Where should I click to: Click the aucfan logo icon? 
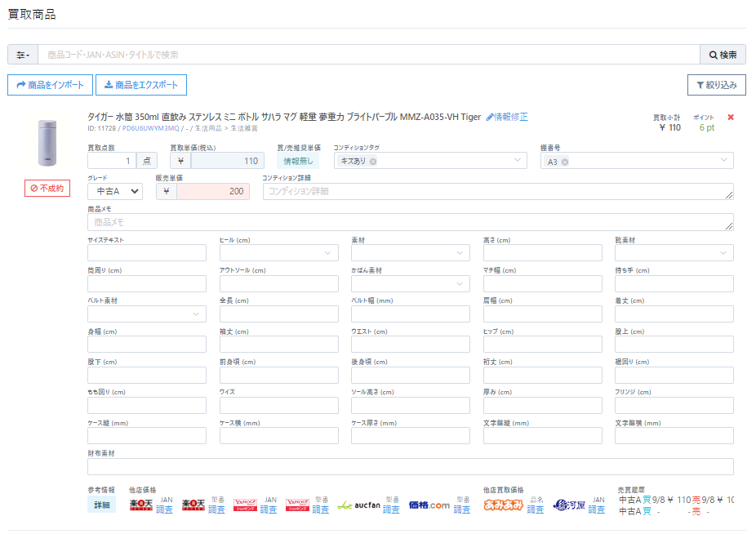358,505
